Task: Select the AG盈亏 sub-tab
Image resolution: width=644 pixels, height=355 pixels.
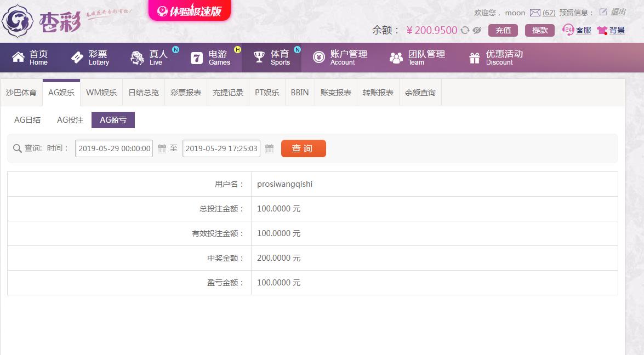Action: click(x=113, y=120)
